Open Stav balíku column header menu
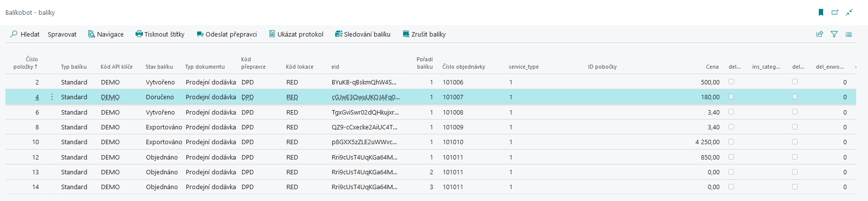868x201 pixels. (159, 67)
